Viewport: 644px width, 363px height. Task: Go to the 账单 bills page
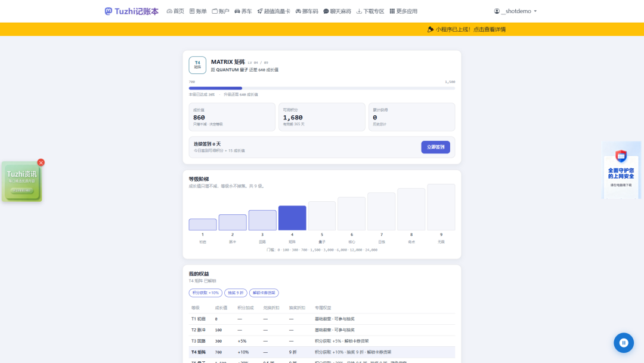198,11
